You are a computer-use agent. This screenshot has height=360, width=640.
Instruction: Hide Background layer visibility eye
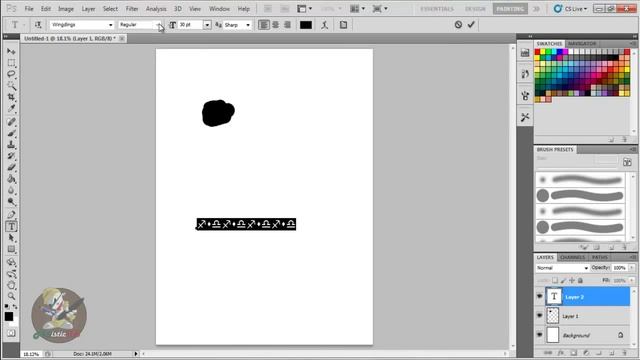tap(540, 335)
